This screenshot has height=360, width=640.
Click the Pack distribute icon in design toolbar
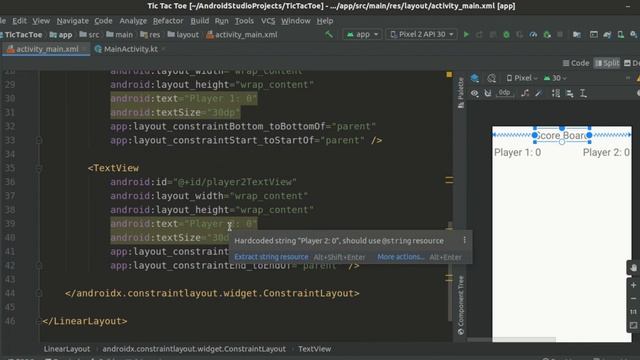(556, 93)
